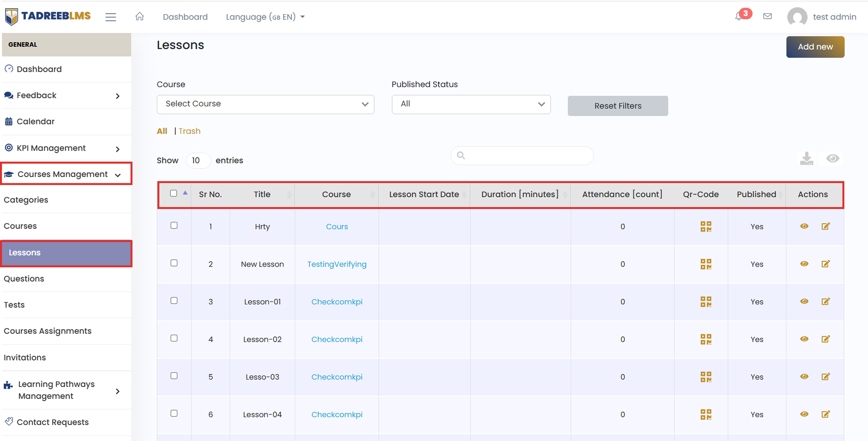Open the Checkcomkpi link for Lesson-01
Screen dimensions: 868x441
click(337, 302)
